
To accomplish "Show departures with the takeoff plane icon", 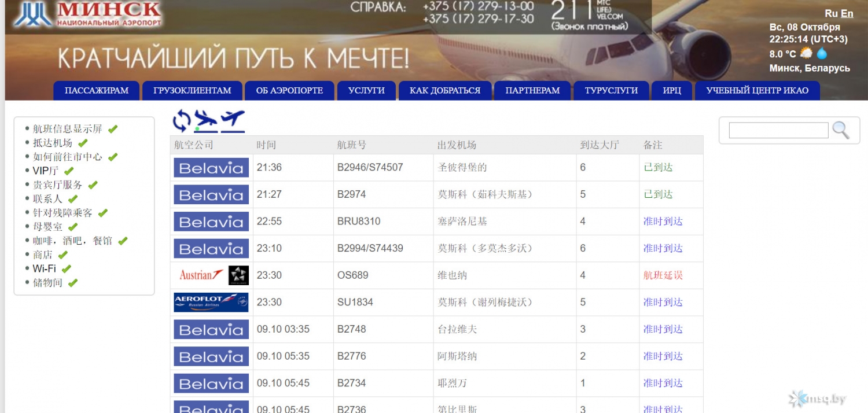I will (233, 120).
